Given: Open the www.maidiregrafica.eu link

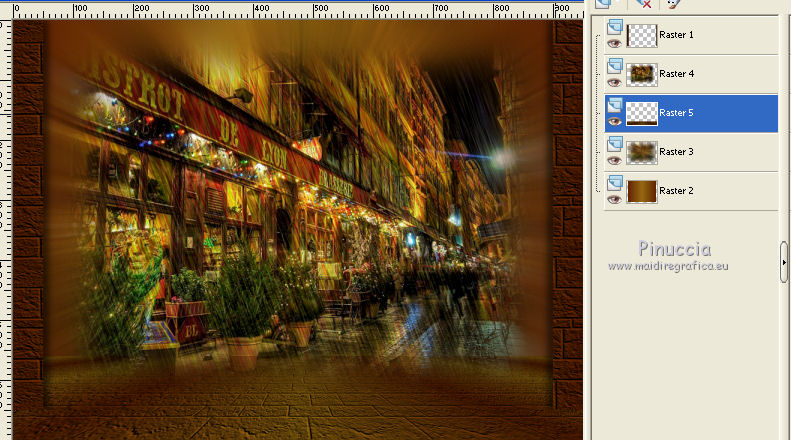Looking at the screenshot, I should coord(668,266).
